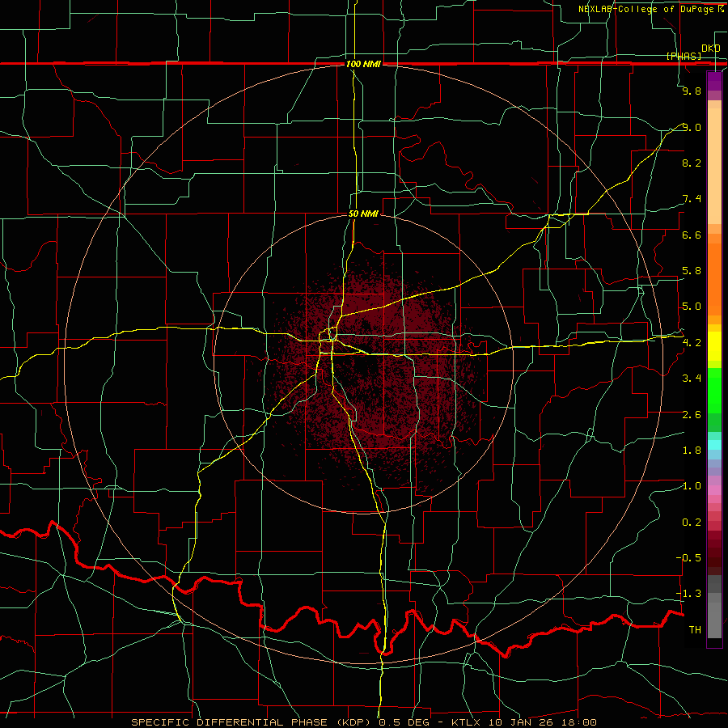Pick the peach swatch on color bar
Screen dimensions: 728x728
click(714, 167)
